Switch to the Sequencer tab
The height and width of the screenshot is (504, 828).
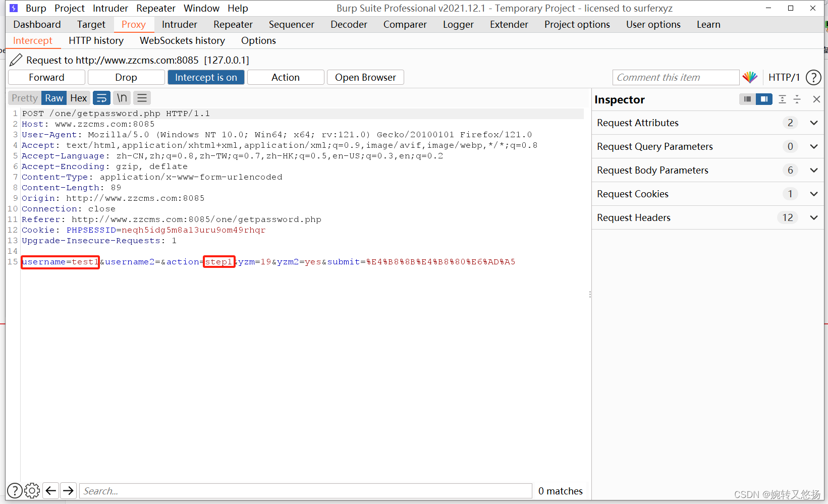pos(291,24)
